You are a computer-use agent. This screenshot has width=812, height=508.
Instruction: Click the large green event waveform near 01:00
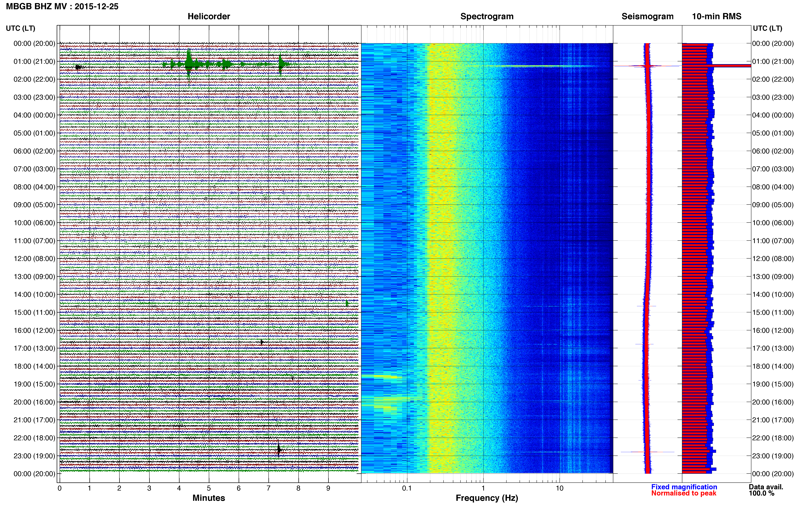point(189,64)
